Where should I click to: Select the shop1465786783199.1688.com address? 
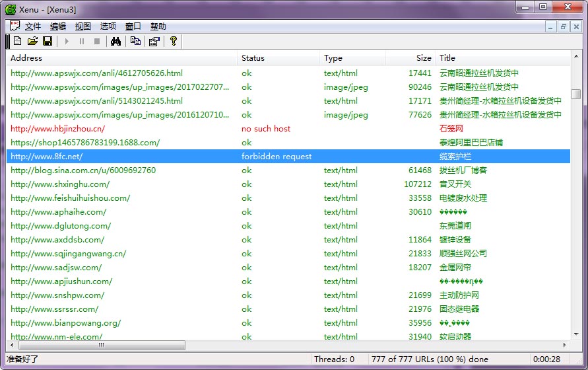tap(85, 142)
